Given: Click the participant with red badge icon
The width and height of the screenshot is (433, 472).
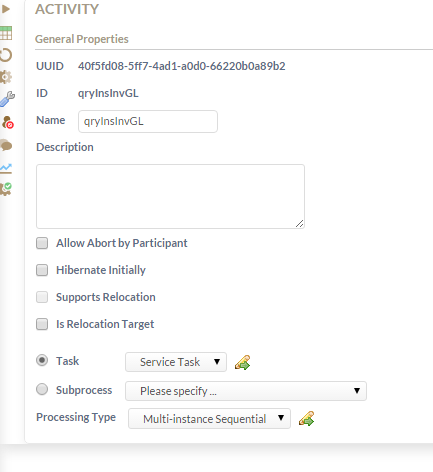Looking at the screenshot, I should click(7, 122).
